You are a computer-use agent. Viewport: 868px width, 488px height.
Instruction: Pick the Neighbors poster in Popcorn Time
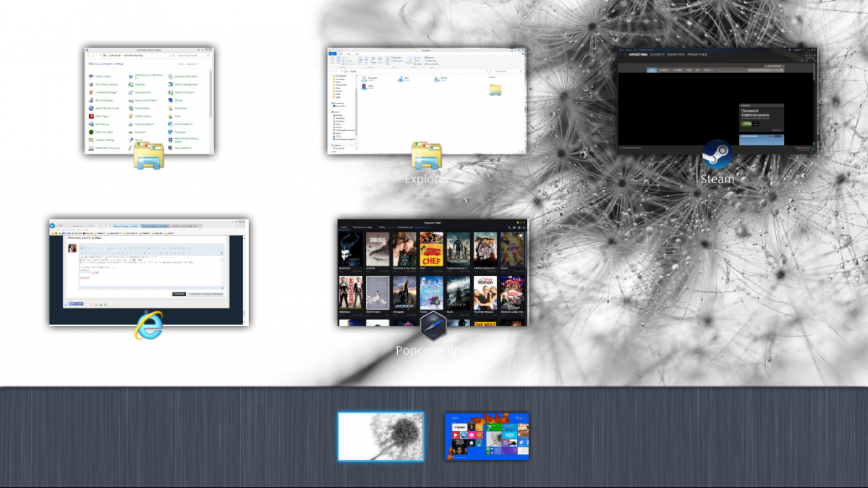point(350,293)
